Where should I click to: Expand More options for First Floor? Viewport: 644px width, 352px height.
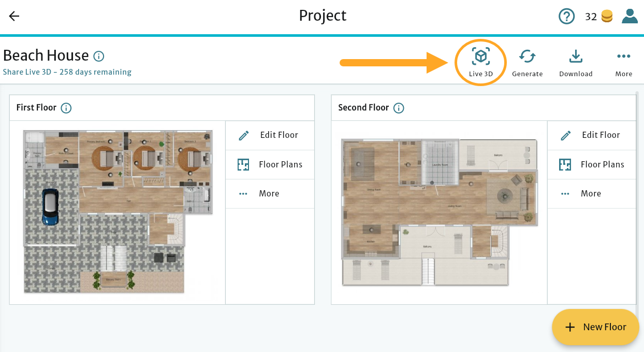(270, 194)
